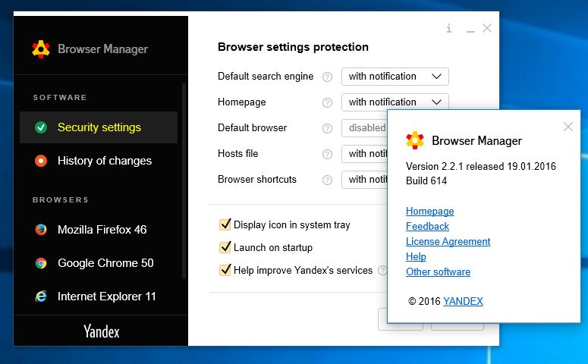Open the Hosts file protection dropdown
This screenshot has height=364, width=588.
[364, 154]
